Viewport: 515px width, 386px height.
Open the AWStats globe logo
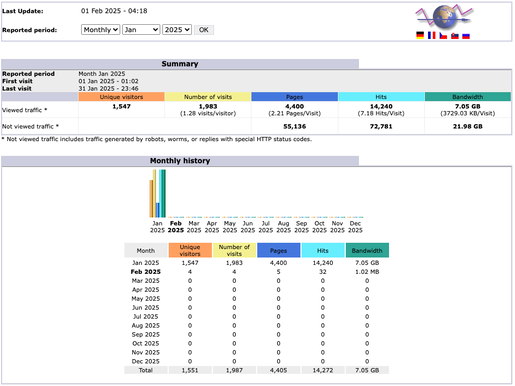coord(444,17)
